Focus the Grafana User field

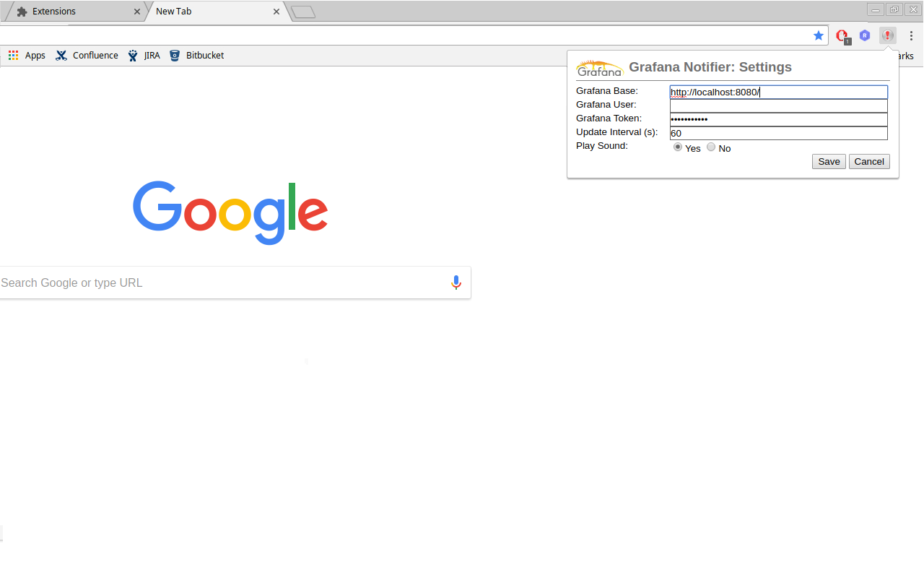click(x=779, y=105)
